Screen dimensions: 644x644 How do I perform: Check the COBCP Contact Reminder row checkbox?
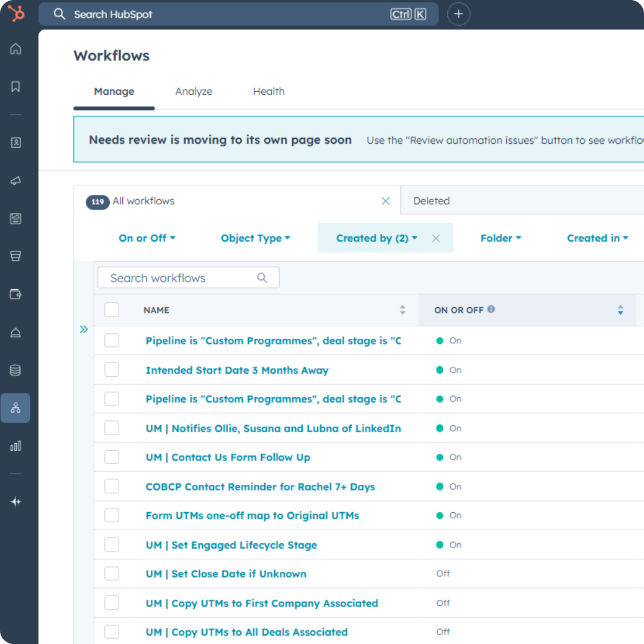pyautogui.click(x=112, y=487)
